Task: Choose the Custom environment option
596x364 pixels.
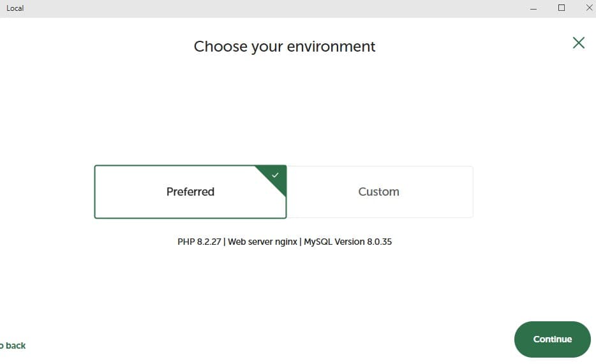Action: tap(379, 192)
